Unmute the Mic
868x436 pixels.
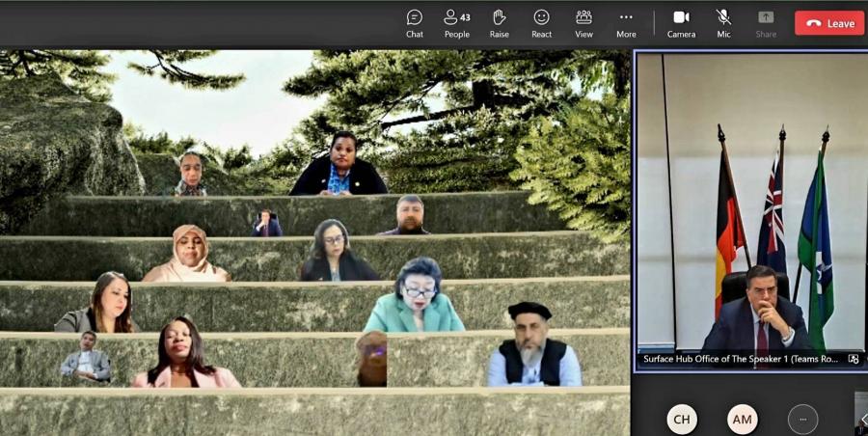(x=723, y=23)
